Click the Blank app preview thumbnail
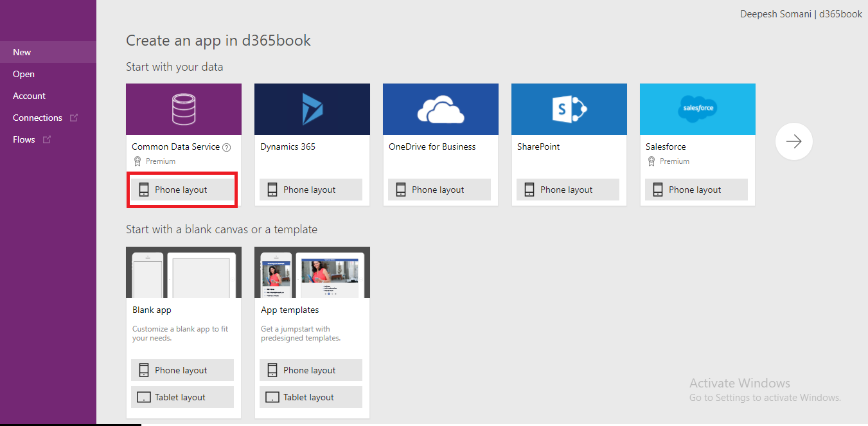The image size is (868, 426). (x=184, y=272)
